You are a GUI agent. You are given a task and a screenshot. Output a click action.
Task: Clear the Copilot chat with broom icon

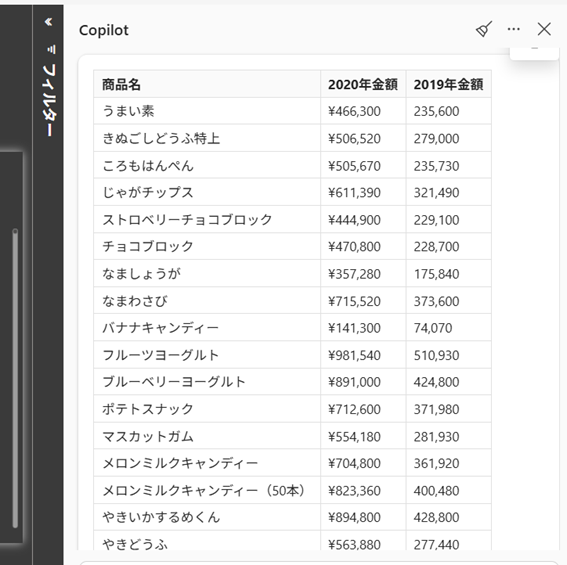[x=484, y=29]
